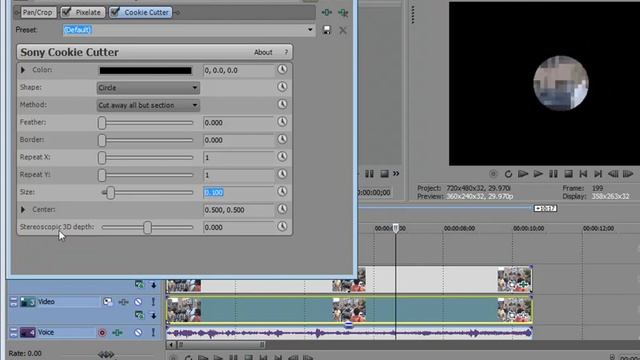Open help with the question mark button
640x360 pixels.
(x=286, y=52)
